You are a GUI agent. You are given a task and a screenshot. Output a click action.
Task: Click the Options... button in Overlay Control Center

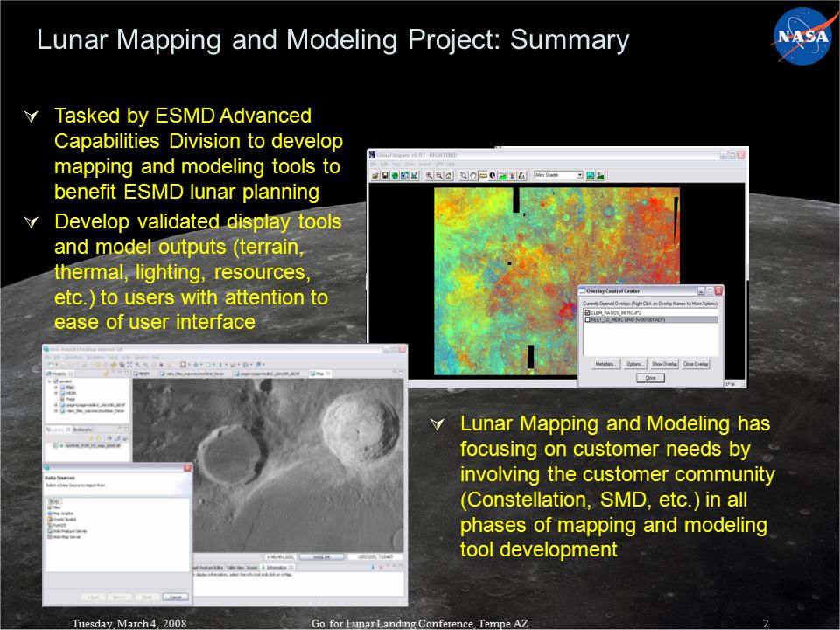635,364
